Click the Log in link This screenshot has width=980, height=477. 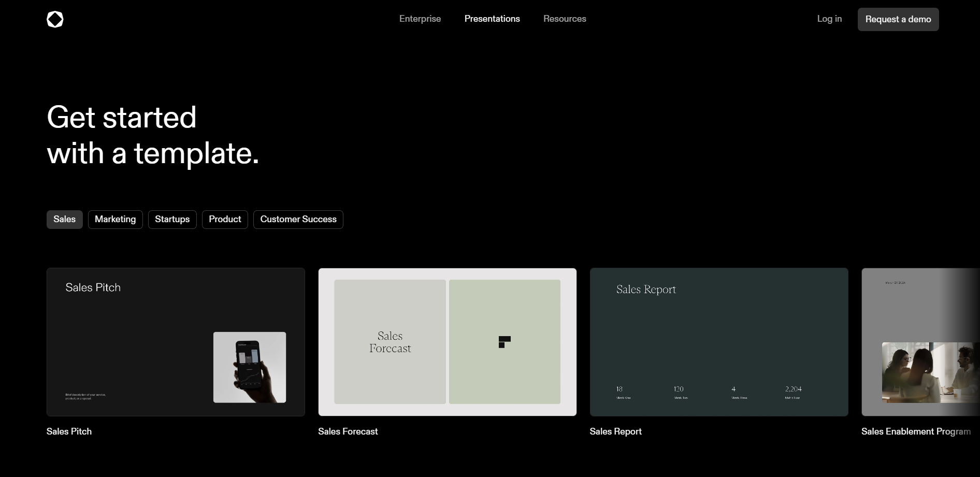(829, 19)
